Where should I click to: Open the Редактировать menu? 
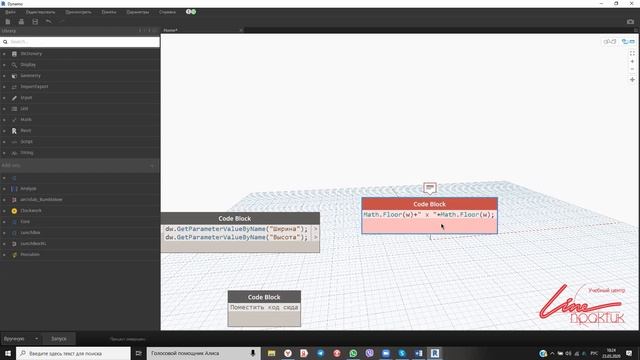(x=40, y=12)
